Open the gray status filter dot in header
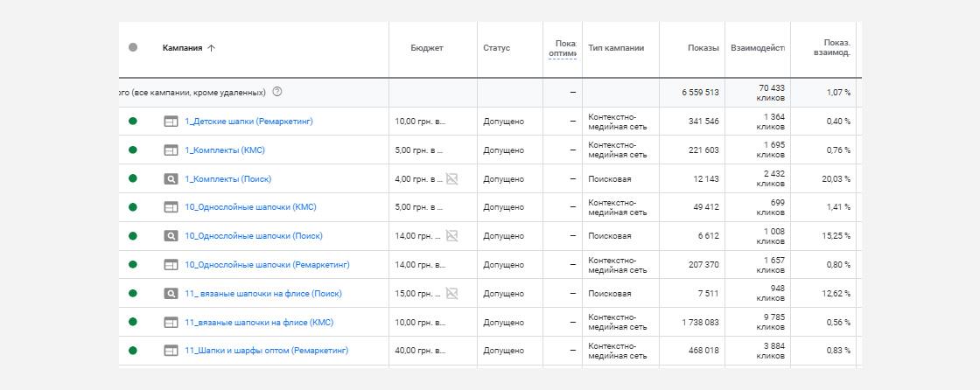Image resolution: width=980 pixels, height=390 pixels. (132, 47)
